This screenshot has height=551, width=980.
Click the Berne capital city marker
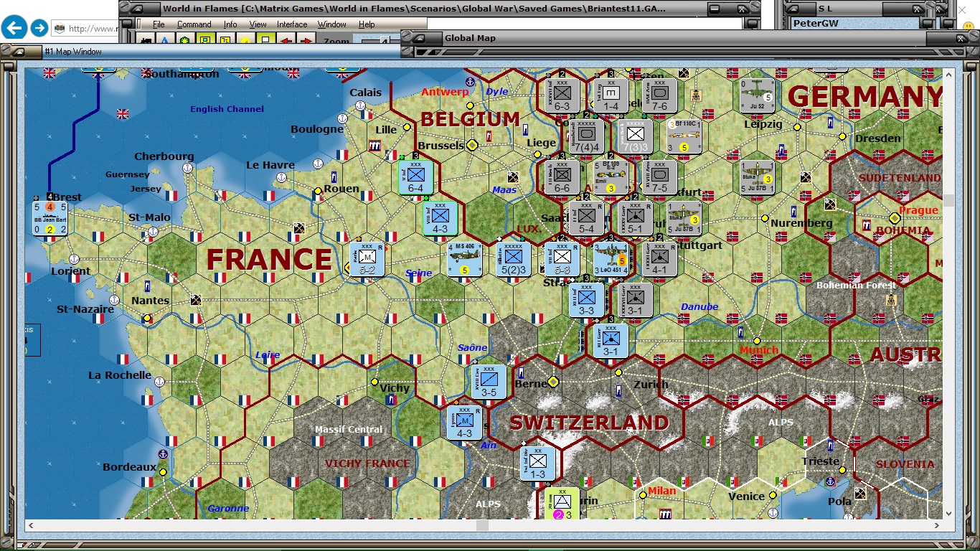[x=553, y=382]
